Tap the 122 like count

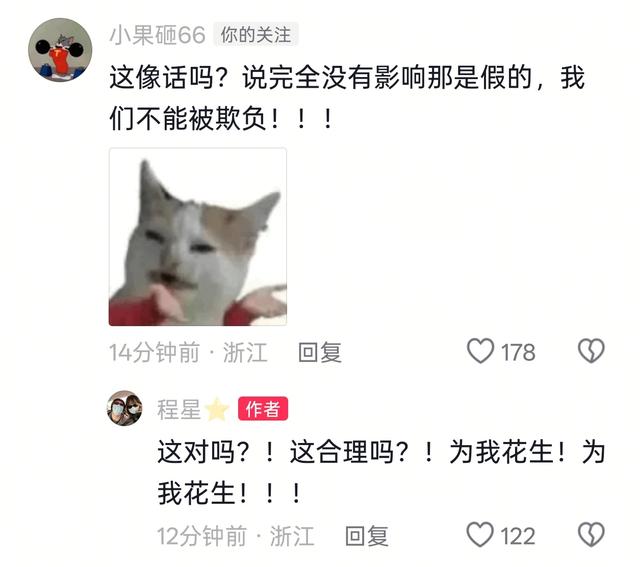[x=518, y=536]
